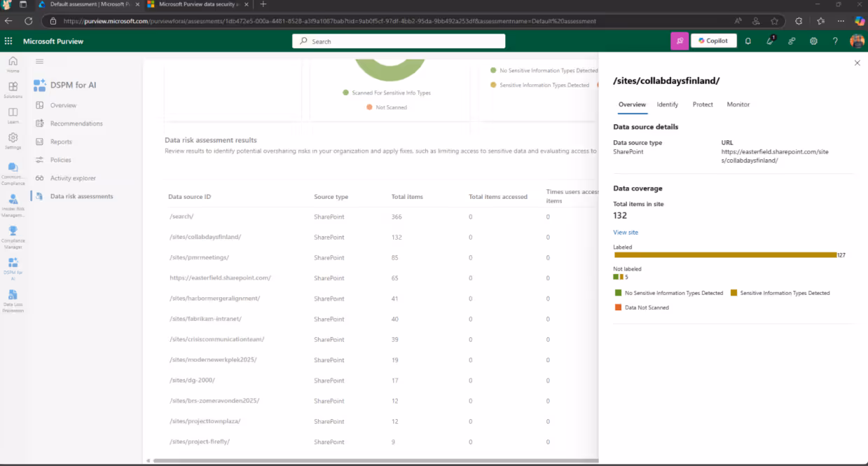Select the /sites/harbormergeralignment/ row
Image resolution: width=868 pixels, height=466 pixels.
coord(382,298)
